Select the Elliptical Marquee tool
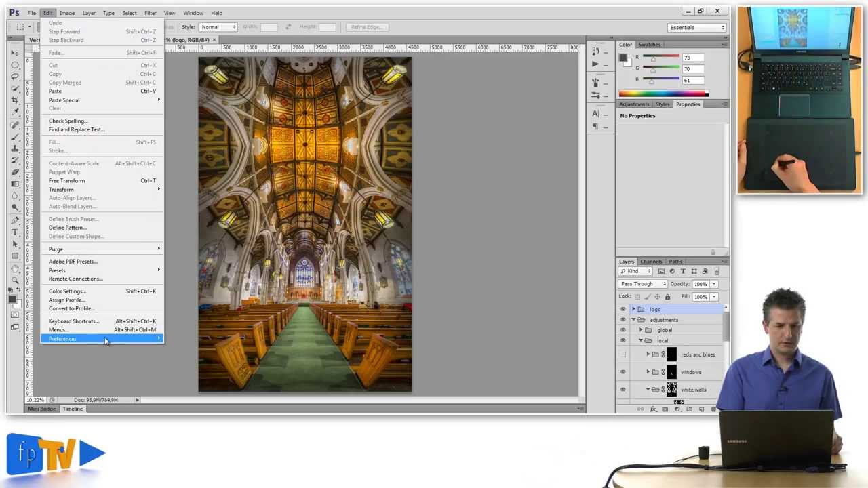 click(x=15, y=65)
